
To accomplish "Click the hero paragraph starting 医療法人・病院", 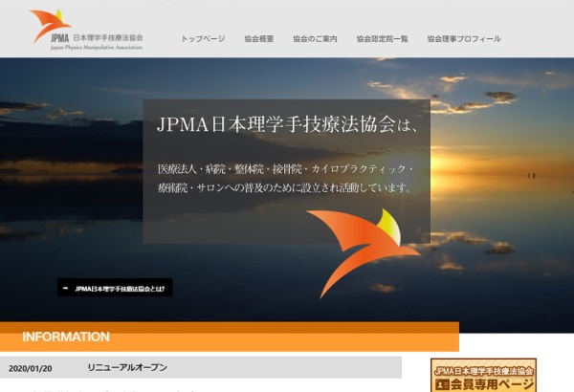I will point(285,178).
